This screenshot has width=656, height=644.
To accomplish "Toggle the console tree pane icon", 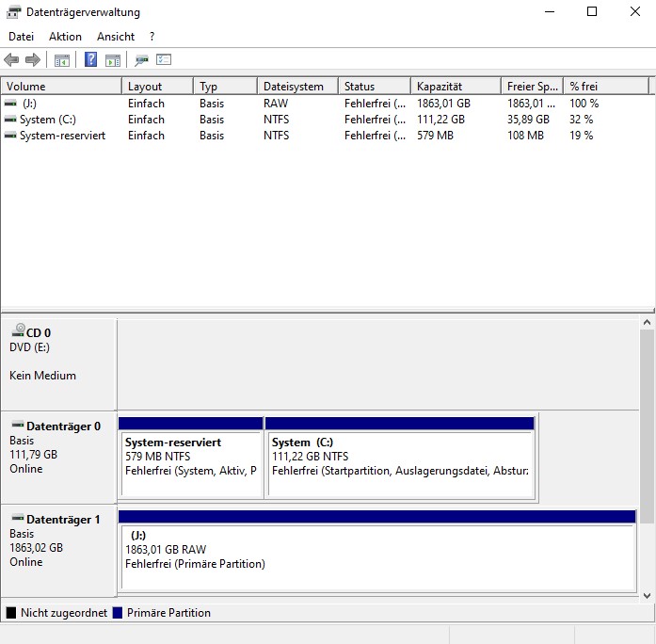I will [62, 60].
